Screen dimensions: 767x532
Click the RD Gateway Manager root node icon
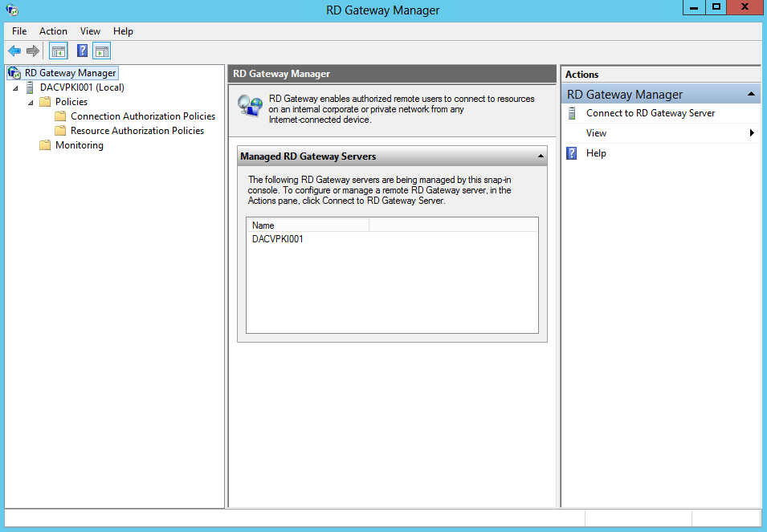click(x=14, y=73)
